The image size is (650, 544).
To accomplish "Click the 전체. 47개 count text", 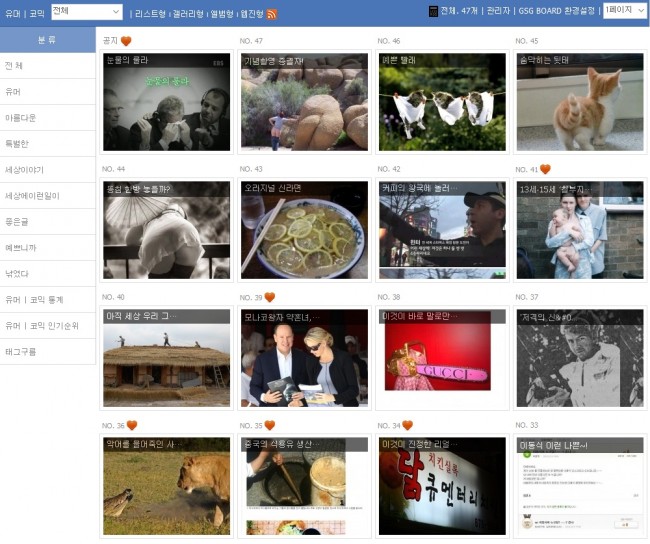I will click(x=459, y=11).
